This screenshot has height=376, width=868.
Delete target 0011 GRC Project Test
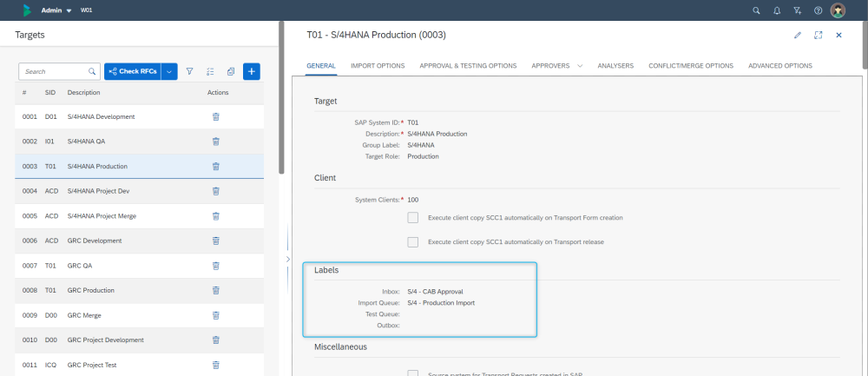click(x=216, y=365)
